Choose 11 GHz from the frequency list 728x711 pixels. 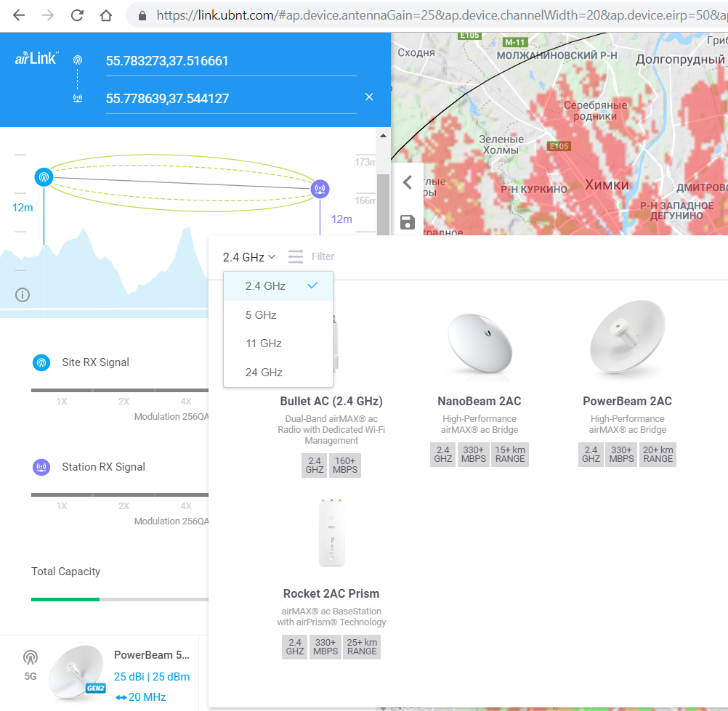pos(278,344)
